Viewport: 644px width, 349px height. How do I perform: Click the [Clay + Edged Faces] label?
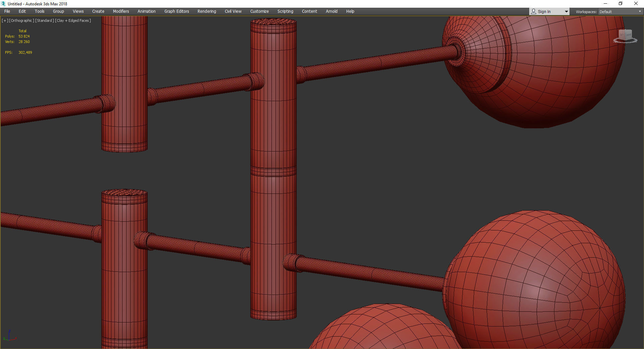pyautogui.click(x=73, y=20)
